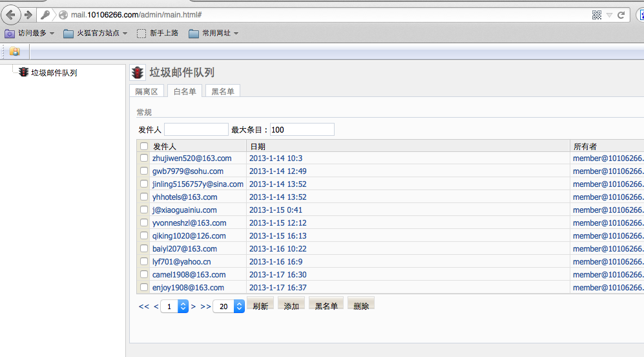644x357 pixels.
Task: Select 垃圾邮件队列 in the left tree
Action: click(x=54, y=73)
